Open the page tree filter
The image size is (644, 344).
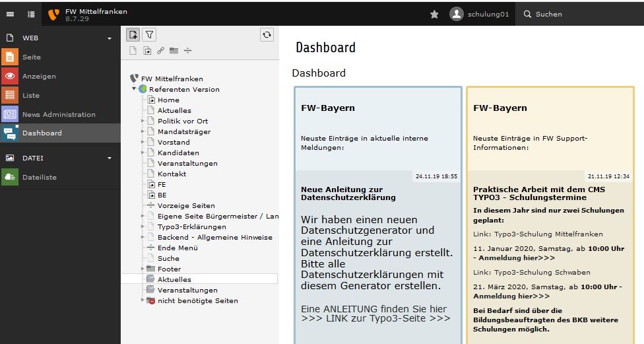150,35
